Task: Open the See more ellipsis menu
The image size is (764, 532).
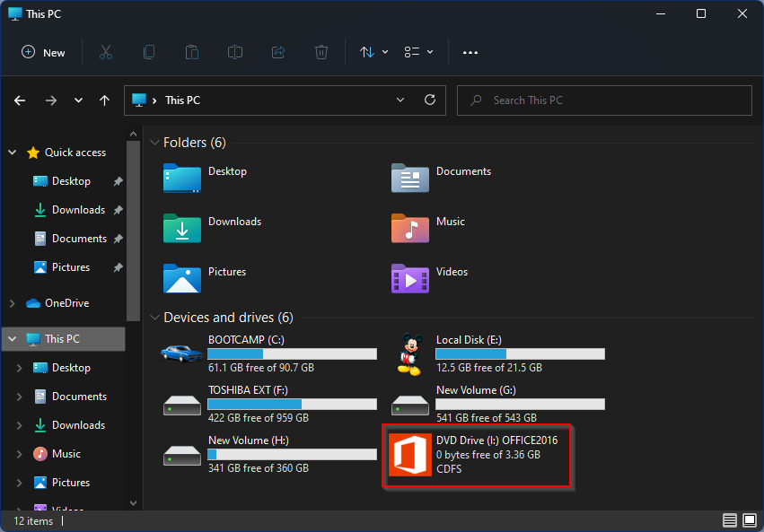Action: click(470, 52)
